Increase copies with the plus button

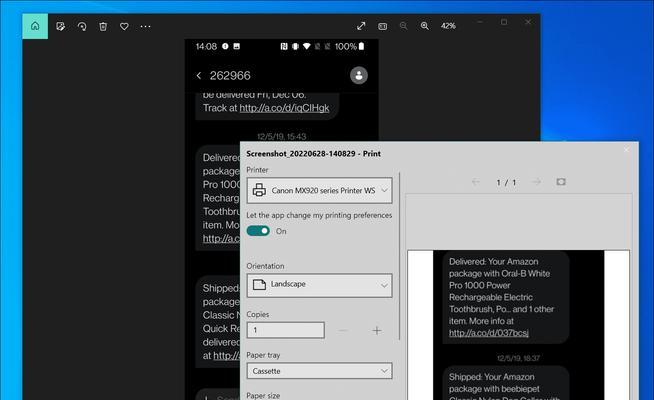[x=377, y=331]
